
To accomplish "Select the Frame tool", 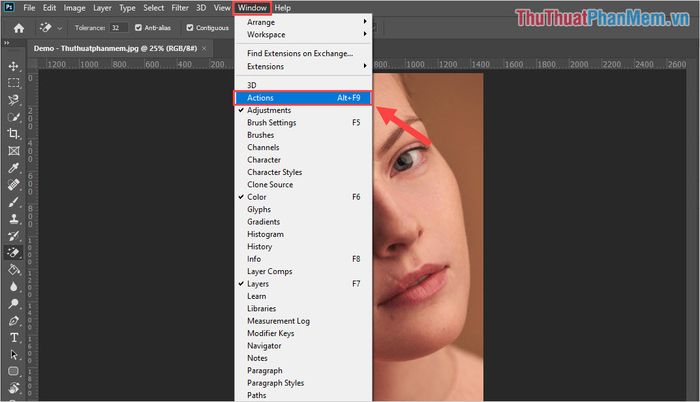I will 13,151.
